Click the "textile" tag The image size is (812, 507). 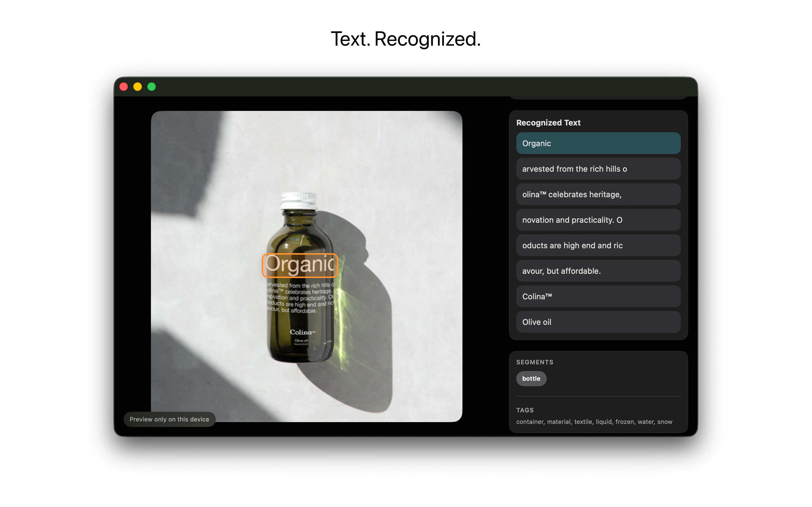(583, 422)
